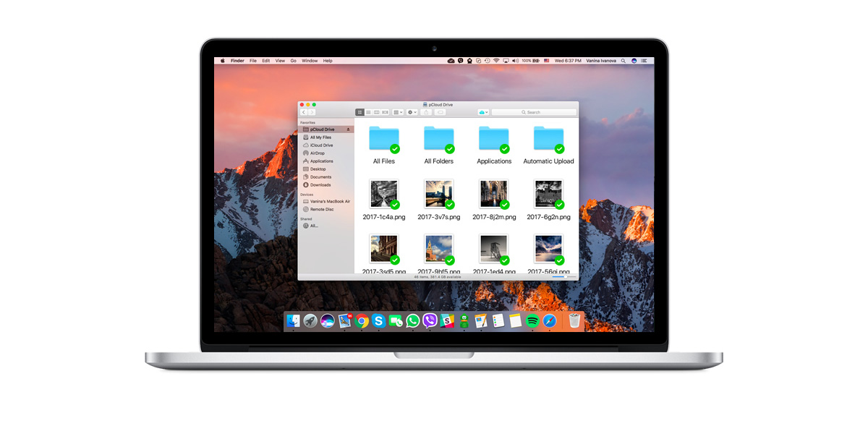Click the Share button in Finder toolbar

[x=427, y=112]
